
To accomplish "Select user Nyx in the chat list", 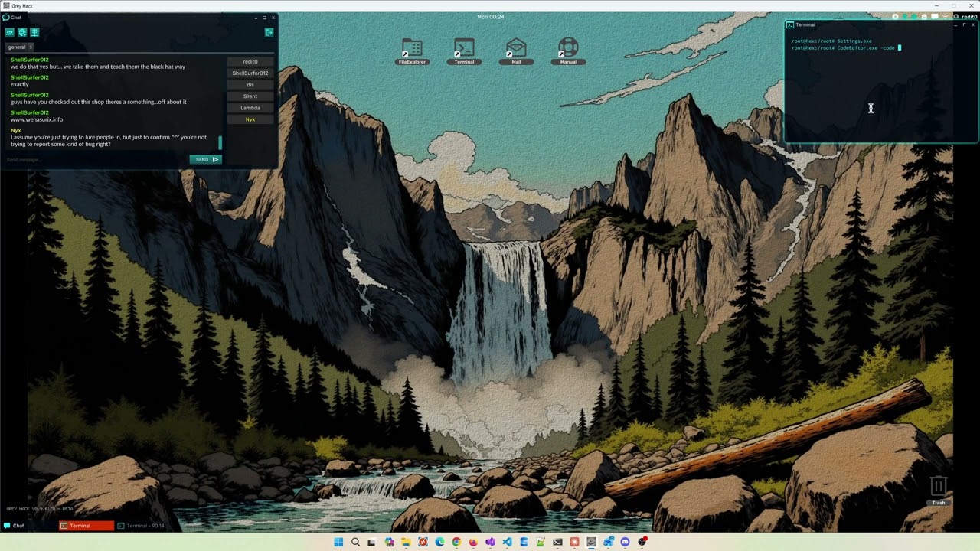I will tap(250, 119).
